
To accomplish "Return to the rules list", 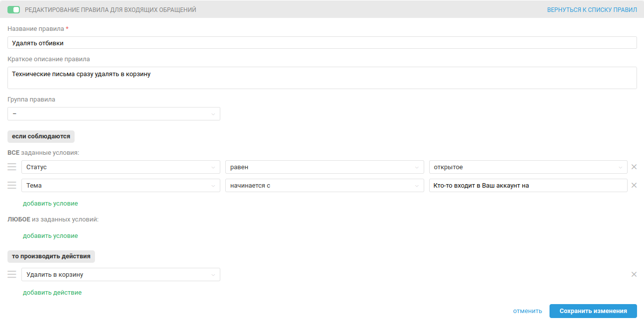I will coord(592,9).
